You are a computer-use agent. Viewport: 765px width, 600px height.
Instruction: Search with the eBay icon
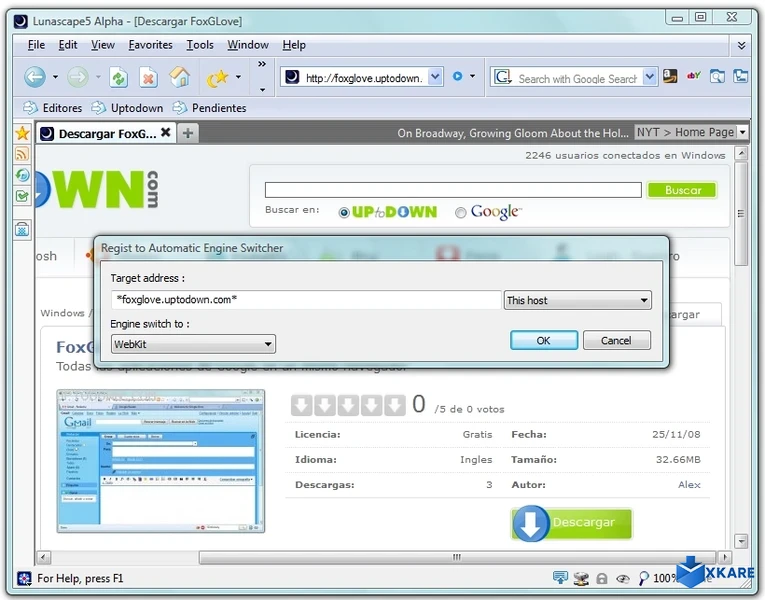693,76
